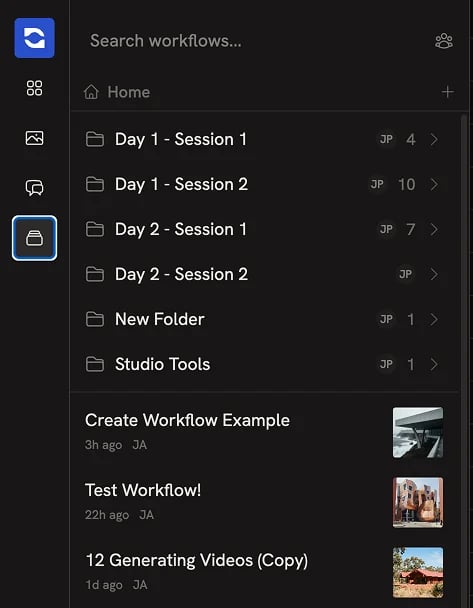Click the "22h ago" timestamp
The image size is (473, 608).
tap(107, 515)
